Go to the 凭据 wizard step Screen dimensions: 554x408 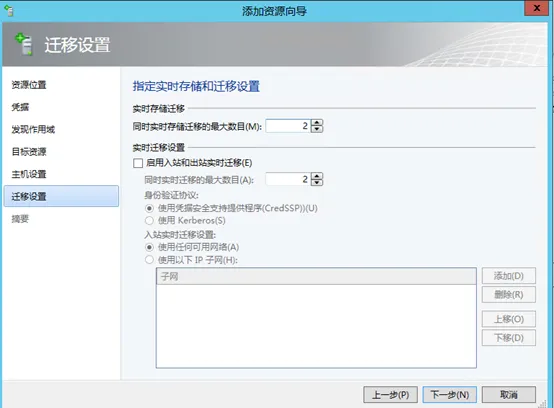(20, 107)
